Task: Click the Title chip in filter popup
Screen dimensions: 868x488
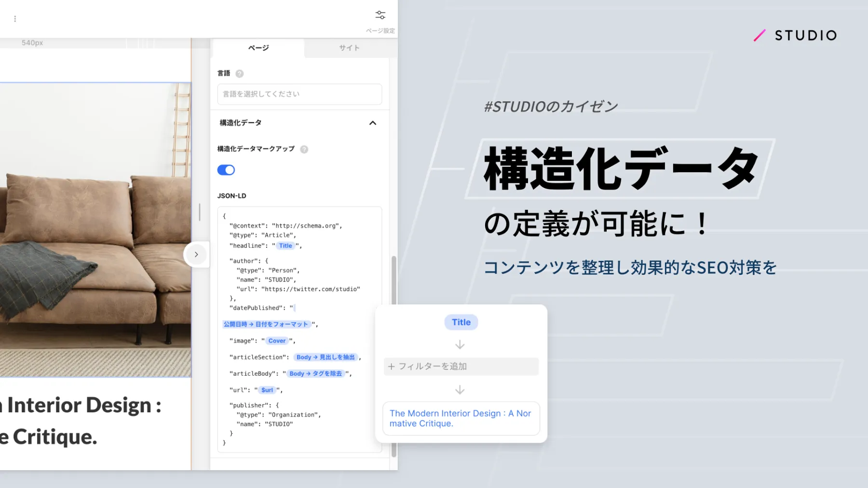Action: point(461,322)
